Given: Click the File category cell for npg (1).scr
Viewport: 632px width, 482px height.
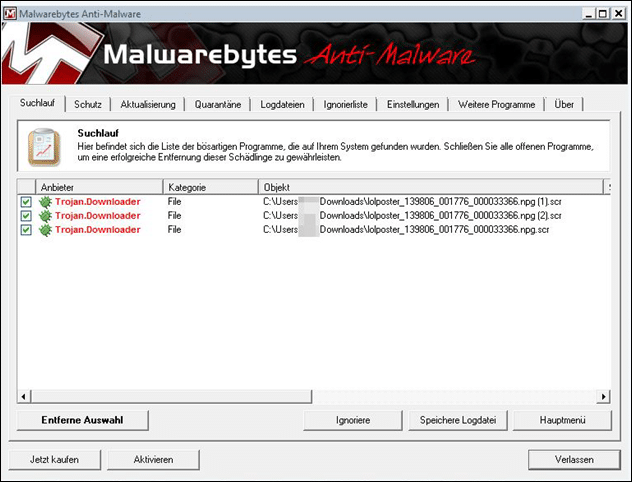Looking at the screenshot, I should (x=175, y=202).
